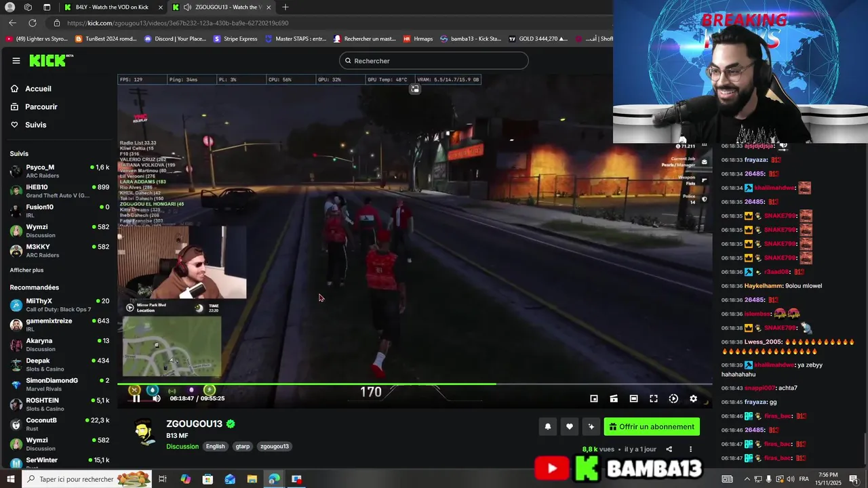Open the browser workspaces icon
868x488 pixels.
click(x=28, y=7)
